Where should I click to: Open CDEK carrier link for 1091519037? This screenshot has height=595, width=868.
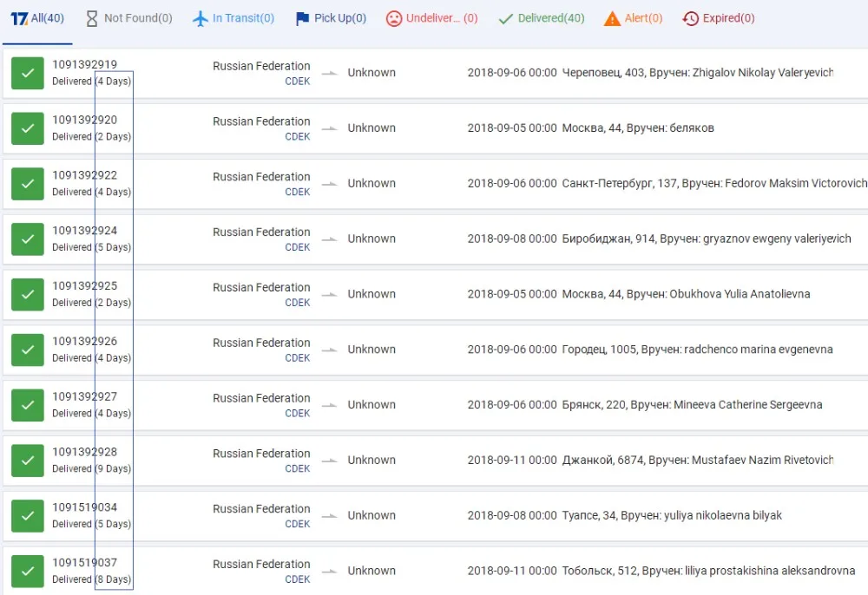297,579
